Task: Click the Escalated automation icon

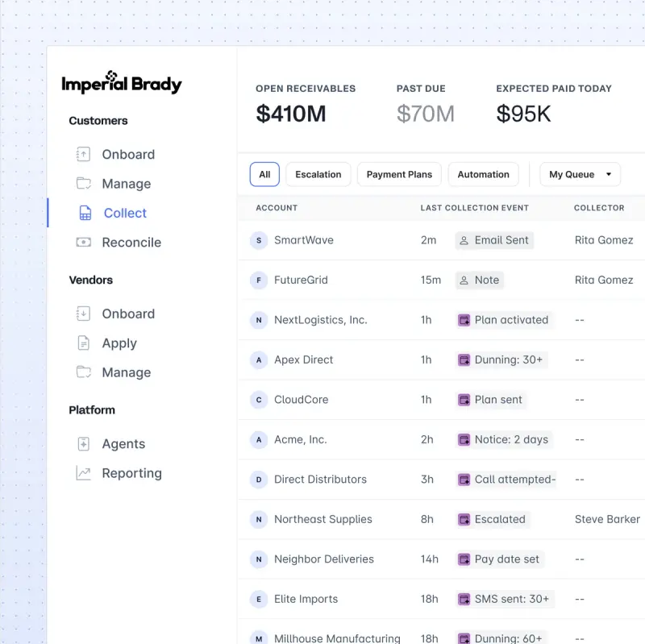Action: 464,519
